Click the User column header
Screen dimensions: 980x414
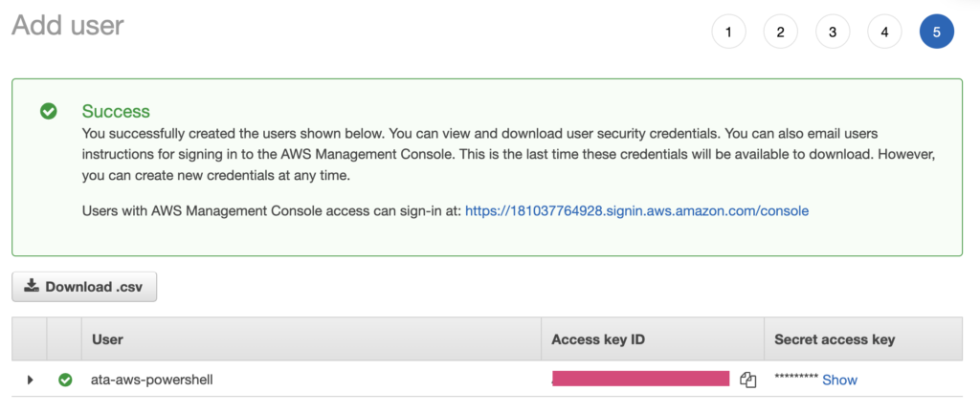[107, 339]
